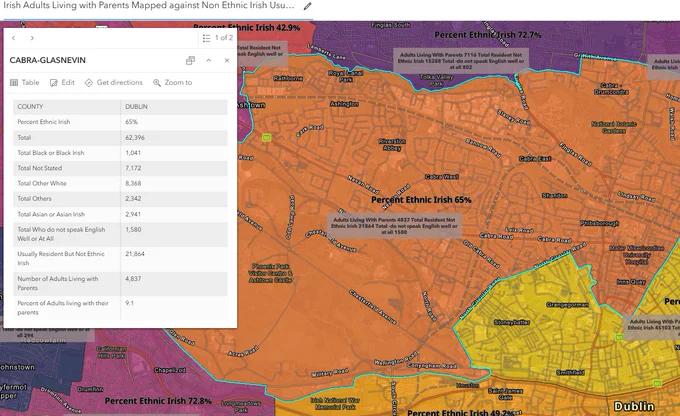Select the Total value 62,396
The image size is (680, 416).
135,138
